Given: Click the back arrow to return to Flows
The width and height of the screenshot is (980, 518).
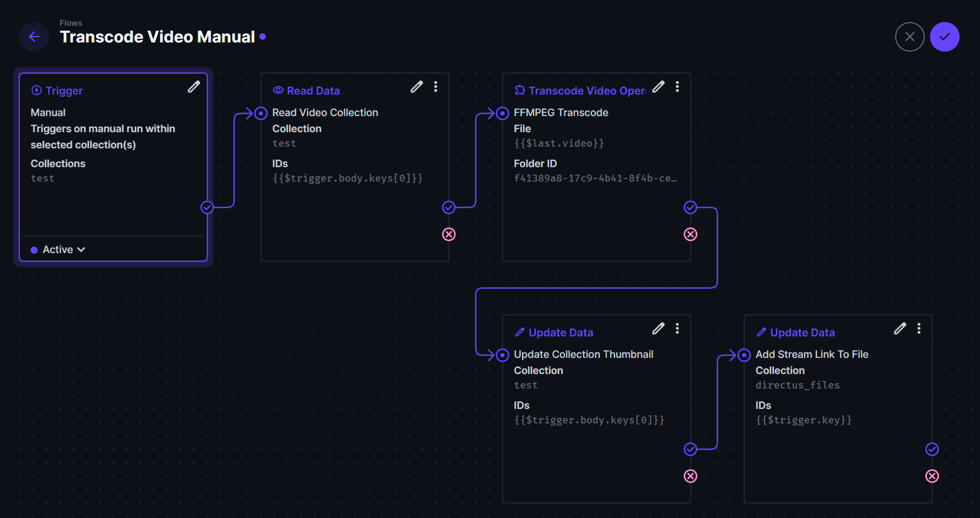Looking at the screenshot, I should tap(34, 37).
